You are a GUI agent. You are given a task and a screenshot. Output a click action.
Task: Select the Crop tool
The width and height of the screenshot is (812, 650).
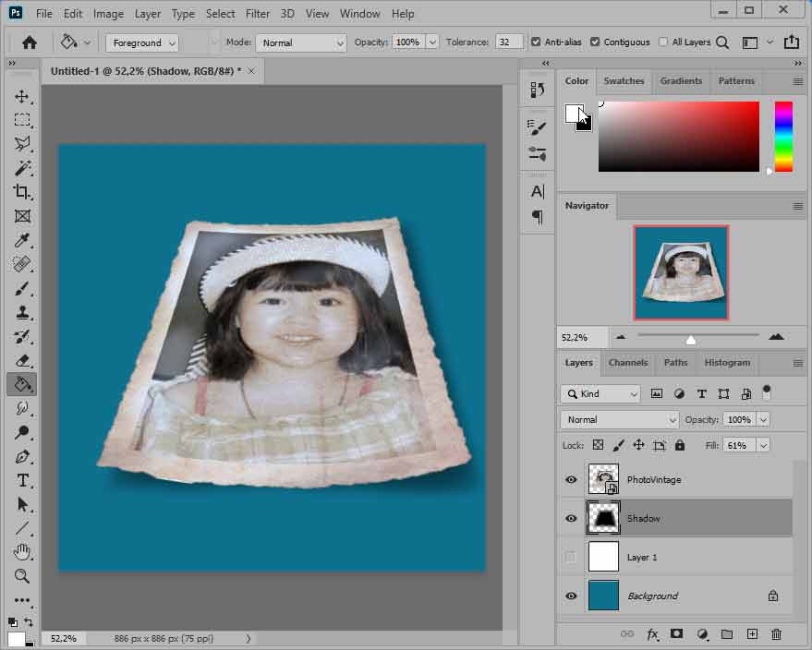(22, 192)
